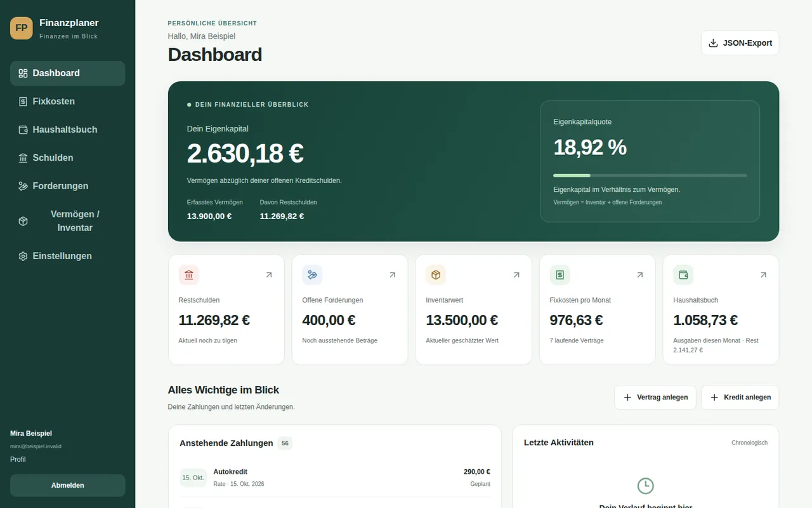Click the Chronologisch label in Letzte Aktivitäten
The image size is (812, 508).
(x=749, y=443)
